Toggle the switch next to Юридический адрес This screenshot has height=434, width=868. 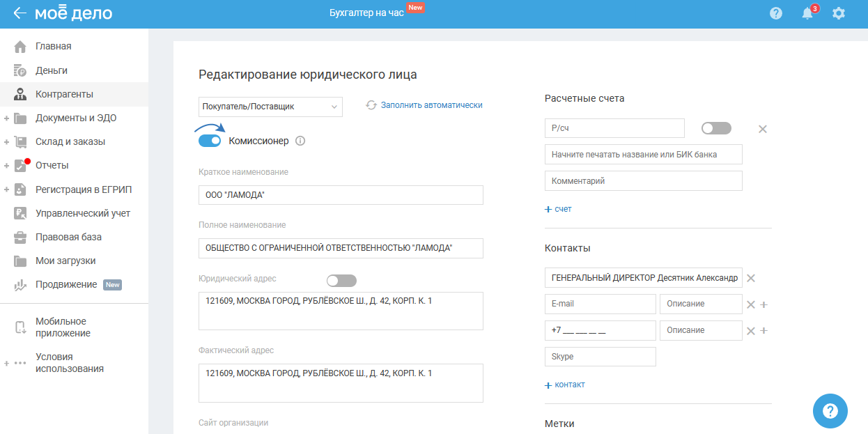click(341, 281)
